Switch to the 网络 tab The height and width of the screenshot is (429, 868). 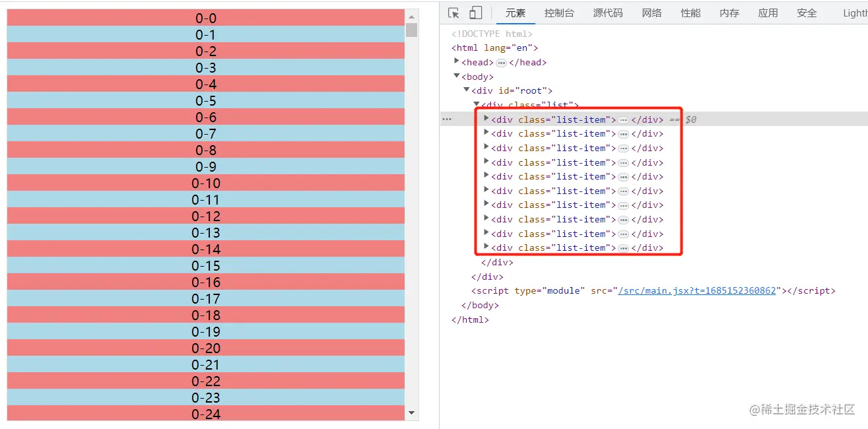tap(651, 13)
